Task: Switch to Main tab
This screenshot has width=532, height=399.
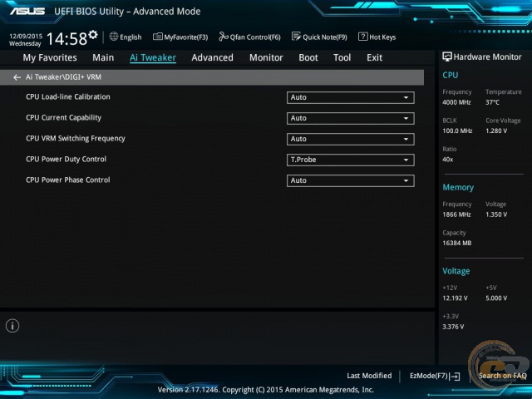Action: tap(103, 57)
